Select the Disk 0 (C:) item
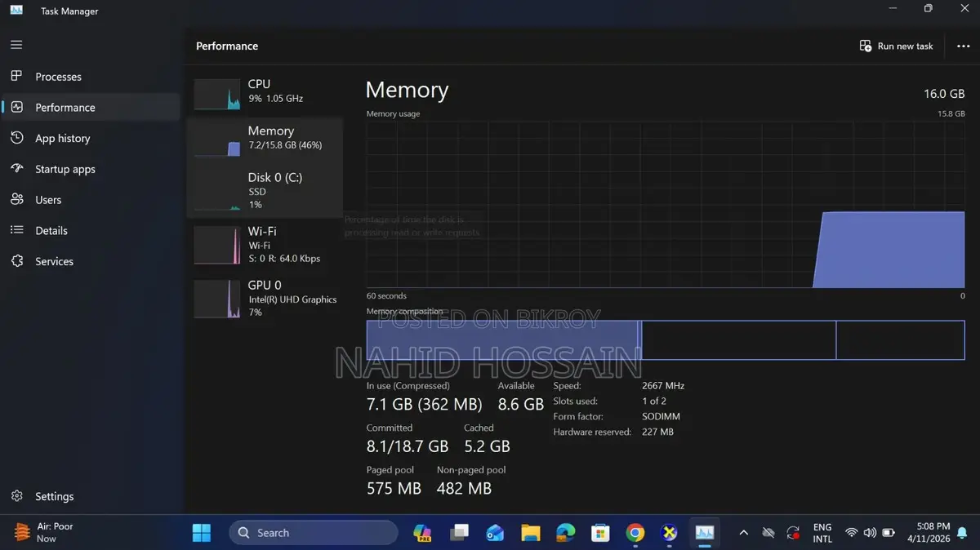The width and height of the screenshot is (980, 550). click(265, 191)
